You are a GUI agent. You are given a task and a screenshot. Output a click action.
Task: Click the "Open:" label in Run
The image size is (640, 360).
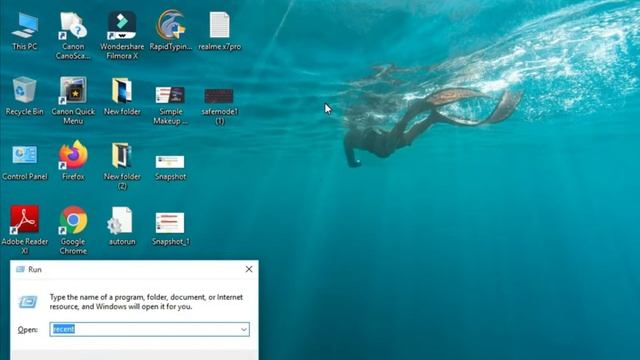pyautogui.click(x=27, y=330)
